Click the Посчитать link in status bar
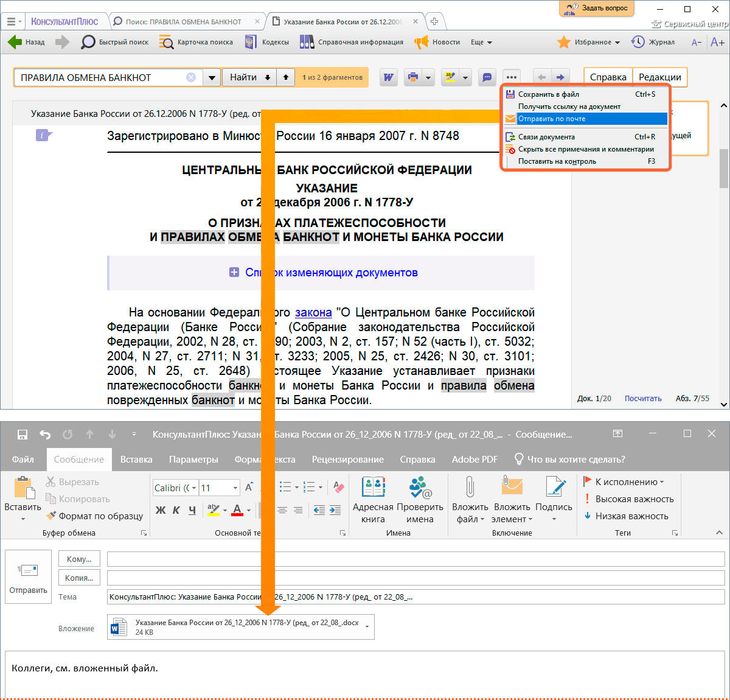The image size is (730, 700). 643,399
